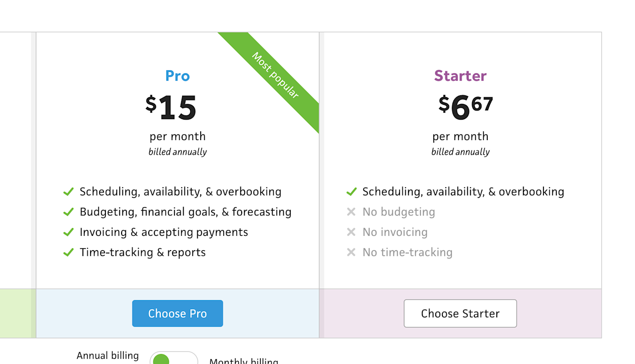Select the Monthly billing label
Viewport: 635px width, 364px height.
[x=244, y=361]
